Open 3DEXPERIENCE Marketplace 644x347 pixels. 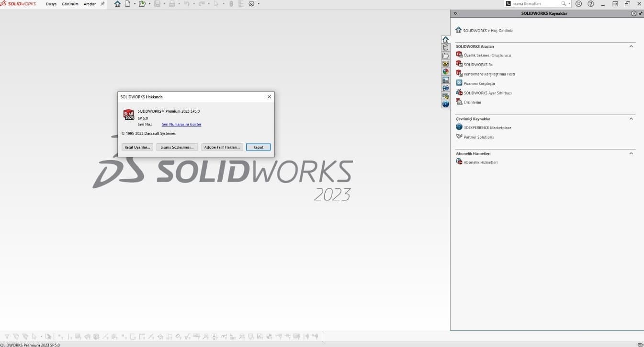(487, 127)
